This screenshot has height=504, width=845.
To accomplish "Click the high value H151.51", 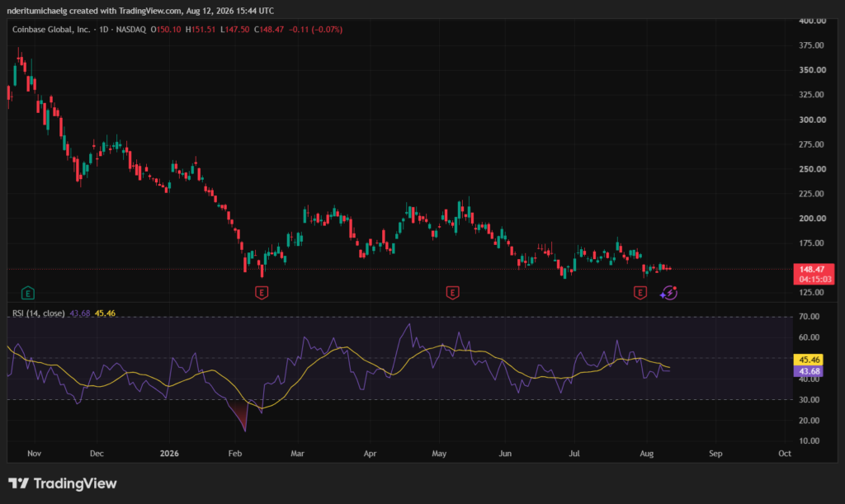I will (201, 30).
